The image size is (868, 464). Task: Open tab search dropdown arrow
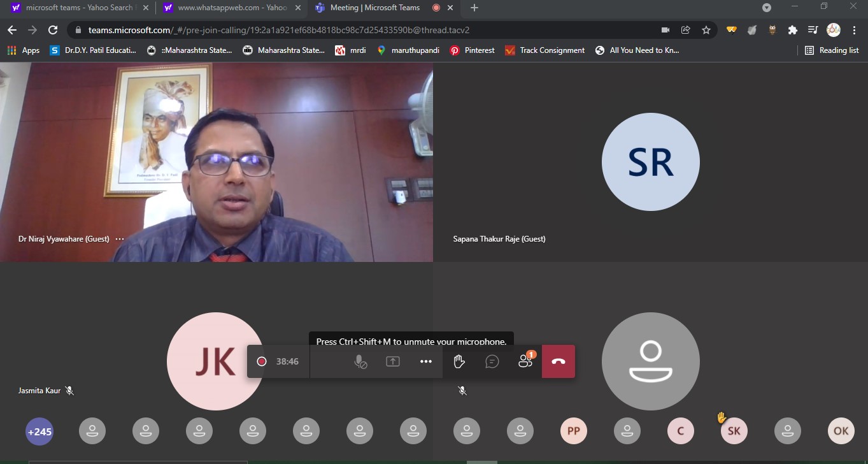pos(767,8)
